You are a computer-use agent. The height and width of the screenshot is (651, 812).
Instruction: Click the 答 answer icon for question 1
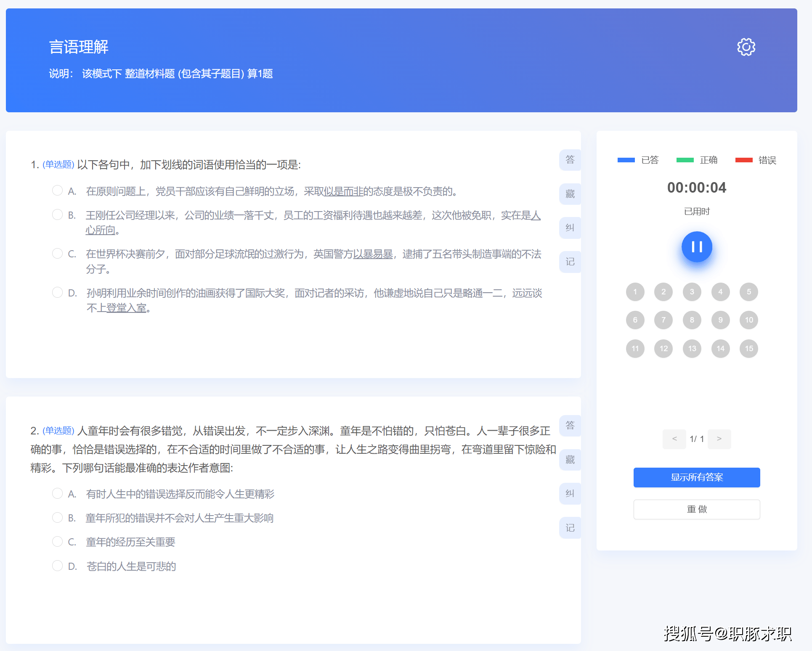[570, 160]
